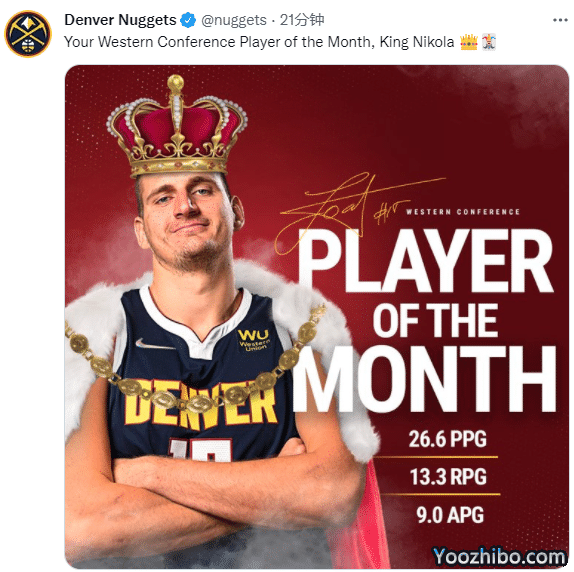Click the WESTERN CONFERENCE caption text
Screen dimensions: 574x572
[463, 212]
